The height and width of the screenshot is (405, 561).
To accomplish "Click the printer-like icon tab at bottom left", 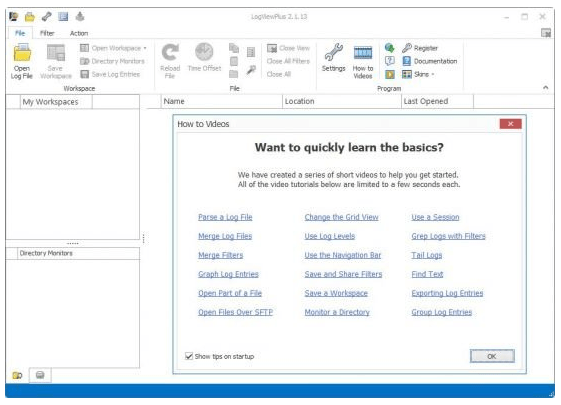I will pyautogui.click(x=40, y=375).
